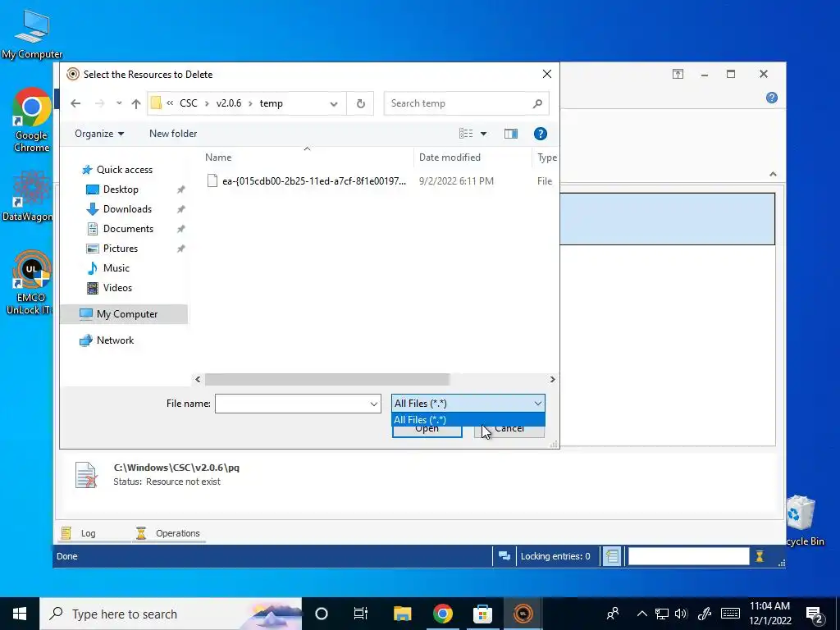Open the All Files (*.*) filter combo
Image resolution: width=840 pixels, height=630 pixels.
[x=468, y=404]
